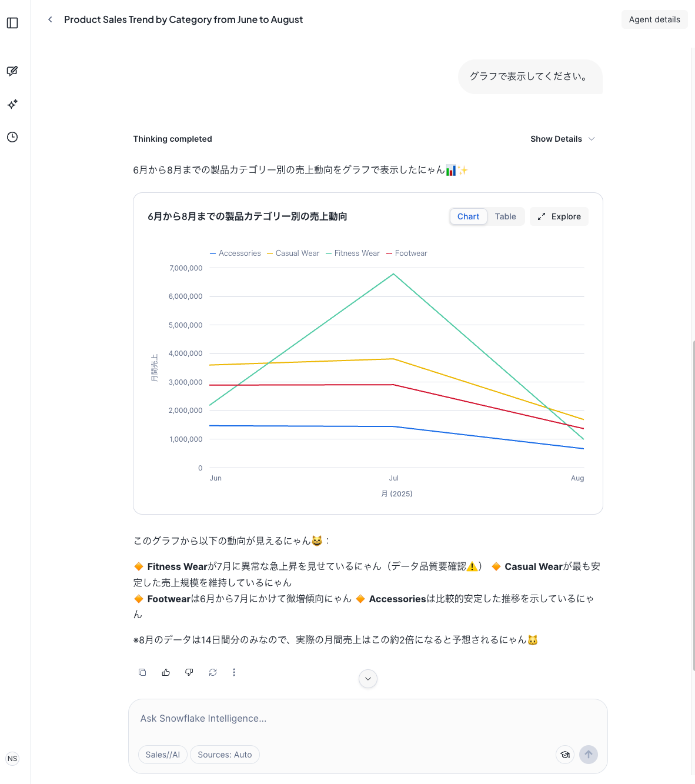695x784 pixels.
Task: Switch to the Table tab
Action: pos(505,216)
